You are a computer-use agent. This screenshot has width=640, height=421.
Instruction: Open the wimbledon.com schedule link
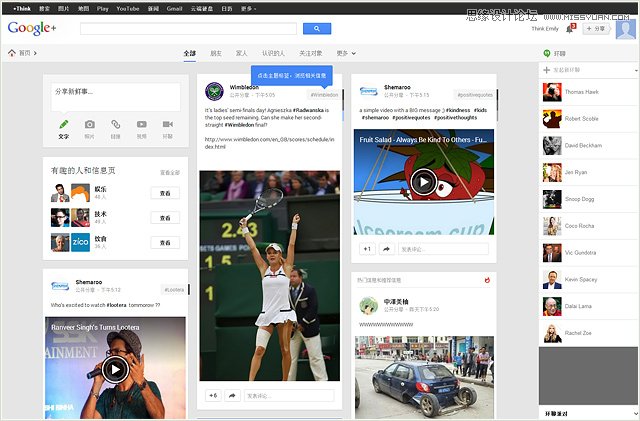(x=269, y=143)
